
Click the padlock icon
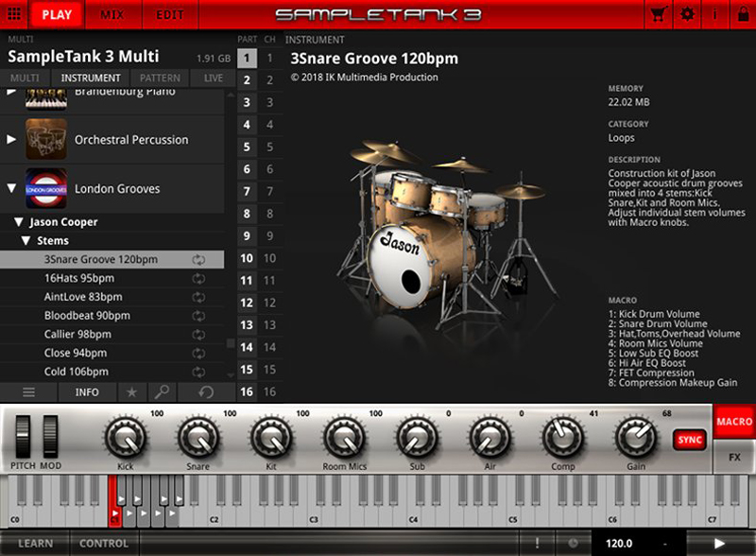click(743, 14)
